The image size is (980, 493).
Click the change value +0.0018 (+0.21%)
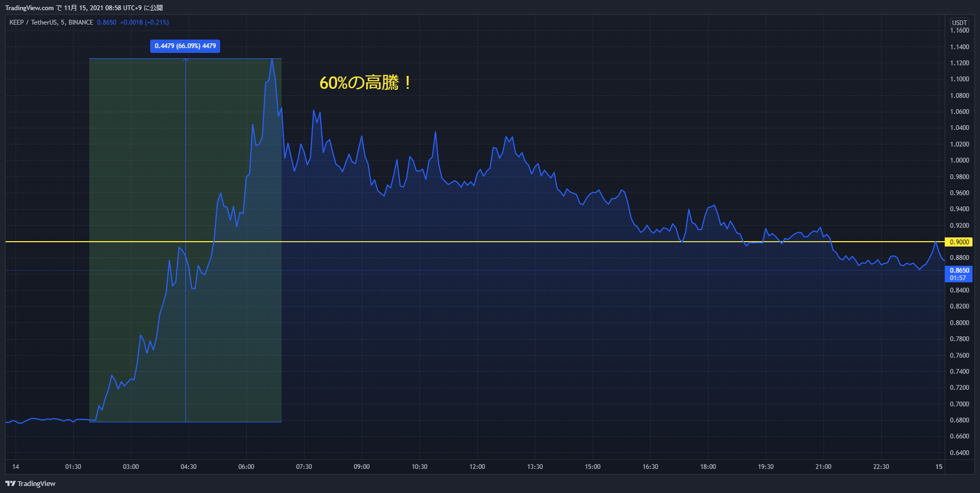(x=144, y=22)
